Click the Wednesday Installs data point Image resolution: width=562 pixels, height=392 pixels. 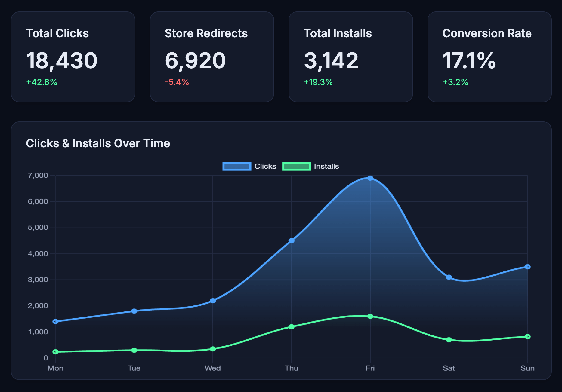click(213, 349)
